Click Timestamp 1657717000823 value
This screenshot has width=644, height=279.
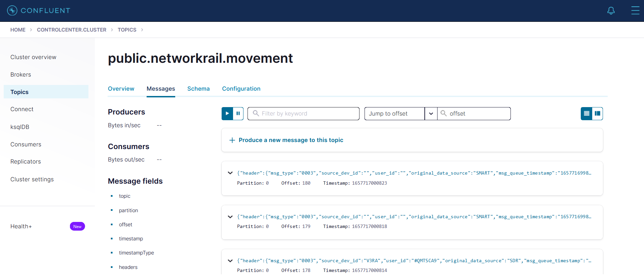coord(369,183)
